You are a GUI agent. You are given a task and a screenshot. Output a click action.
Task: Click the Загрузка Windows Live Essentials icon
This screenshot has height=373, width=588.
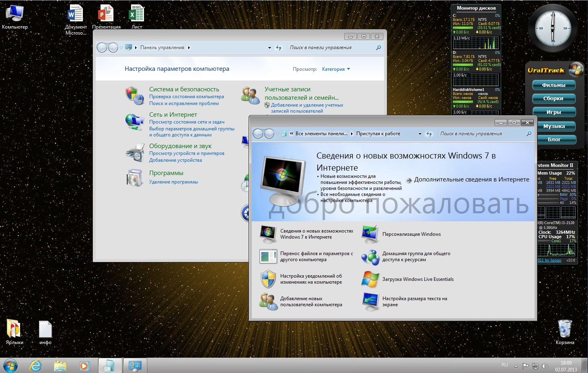coord(370,279)
